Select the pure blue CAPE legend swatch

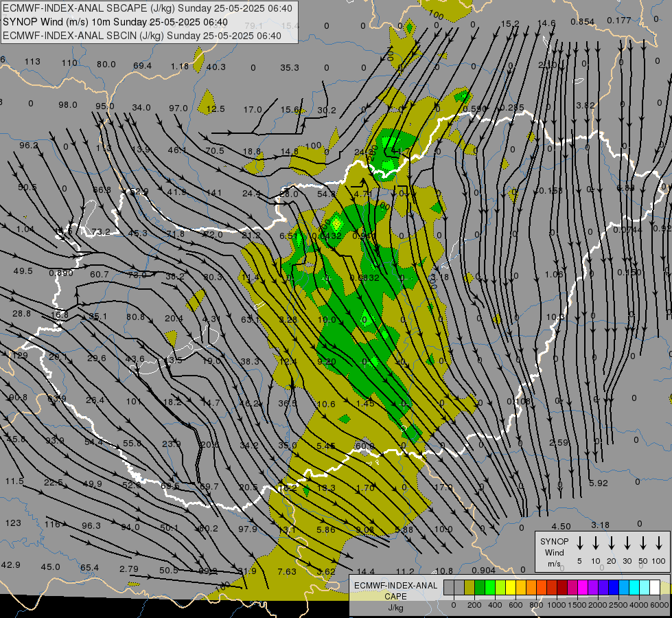(x=614, y=588)
